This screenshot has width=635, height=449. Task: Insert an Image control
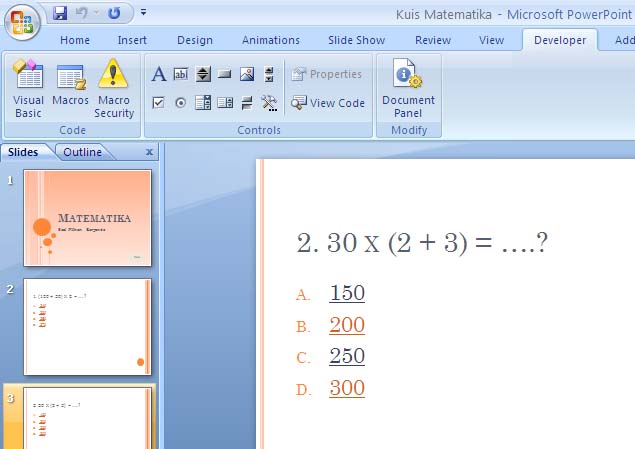[x=247, y=74]
